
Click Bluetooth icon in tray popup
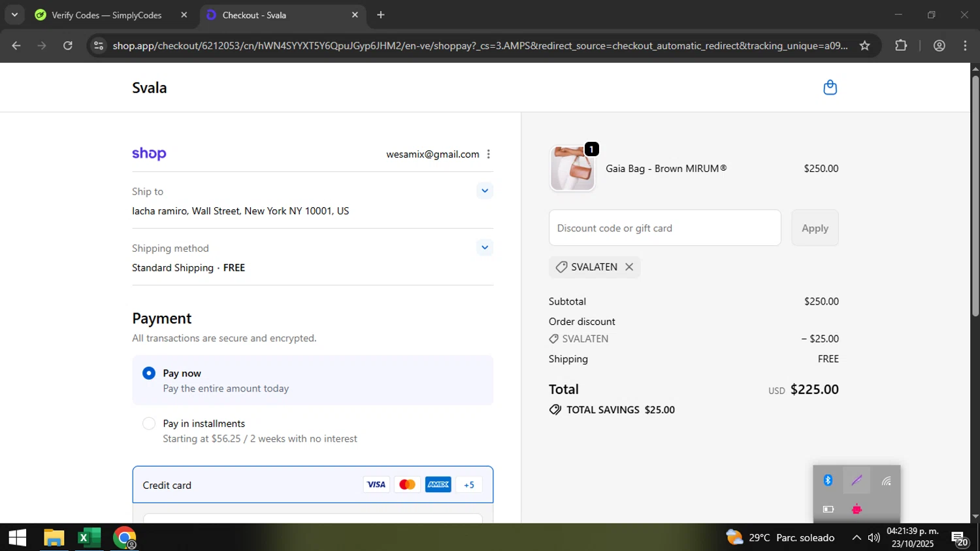828,480
